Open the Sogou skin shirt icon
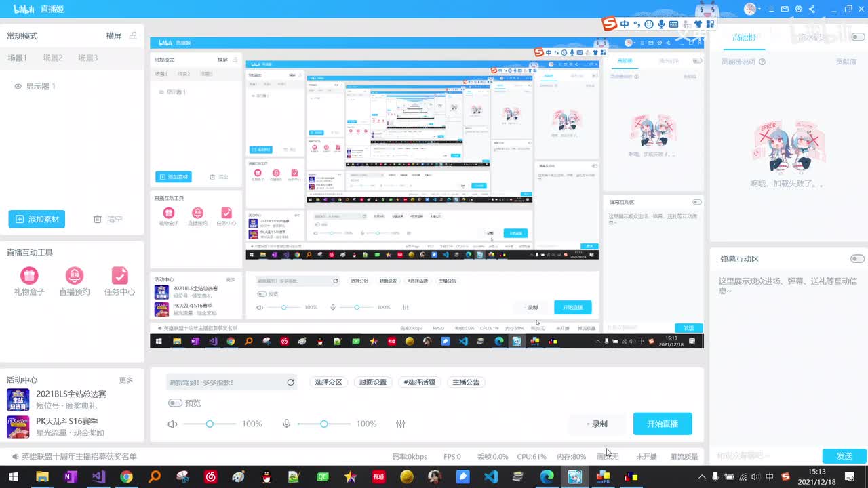The image size is (868, 488). [x=698, y=24]
